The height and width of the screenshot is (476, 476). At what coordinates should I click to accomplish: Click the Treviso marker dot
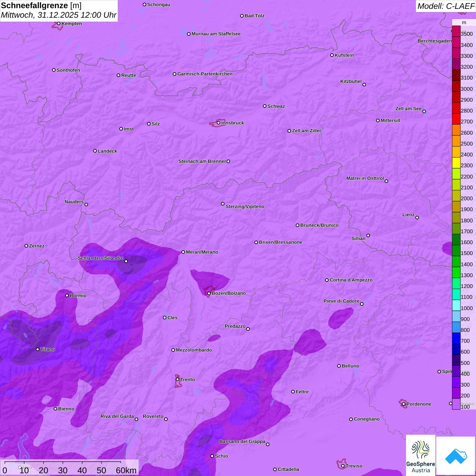tap(343, 466)
